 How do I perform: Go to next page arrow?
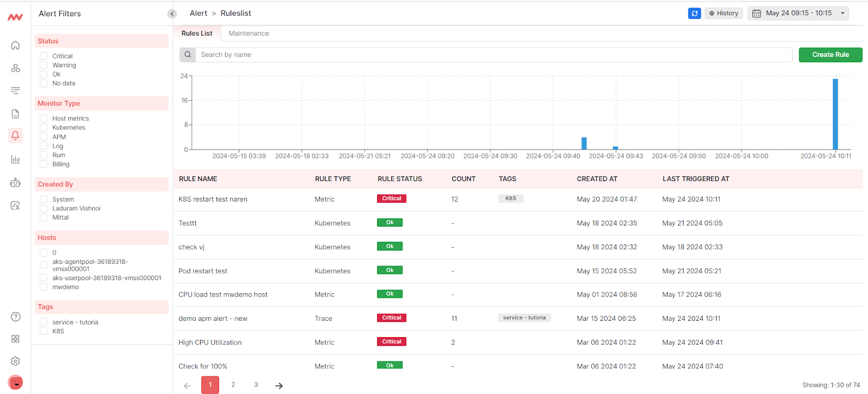279,385
